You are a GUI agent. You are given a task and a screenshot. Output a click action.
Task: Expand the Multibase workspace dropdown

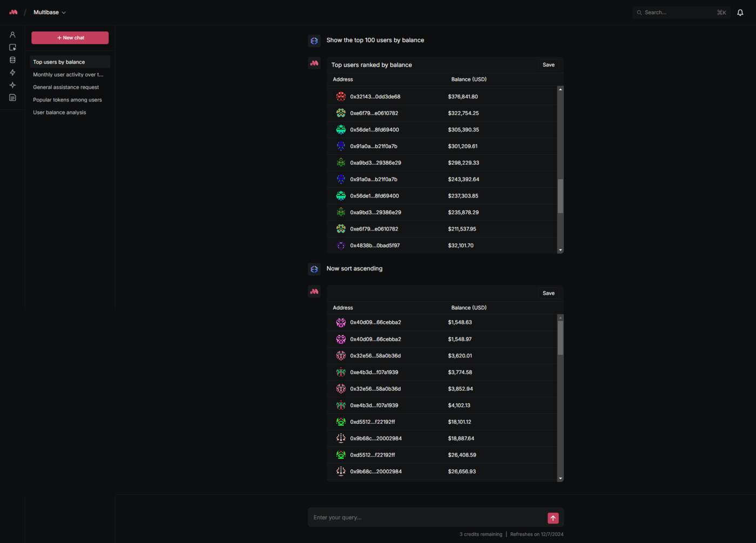(50, 12)
